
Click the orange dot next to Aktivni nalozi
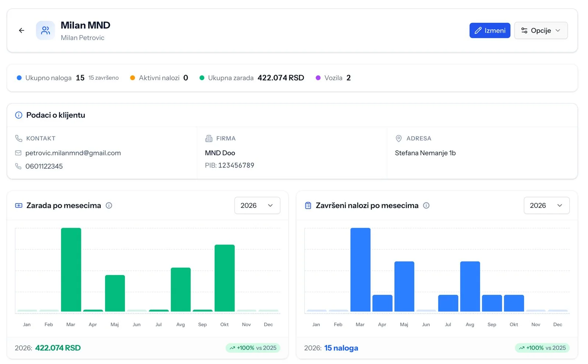click(133, 78)
